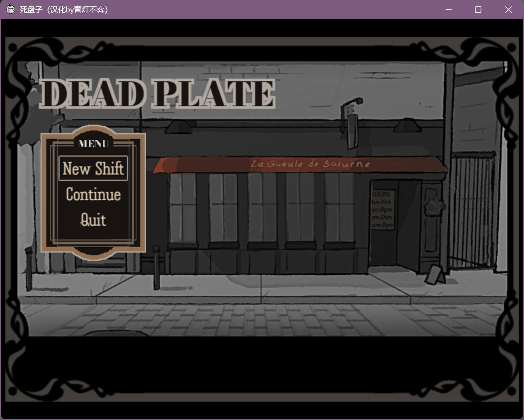Screen dimensions: 524x420
Task: Minimize the game window
Action: 448,9
